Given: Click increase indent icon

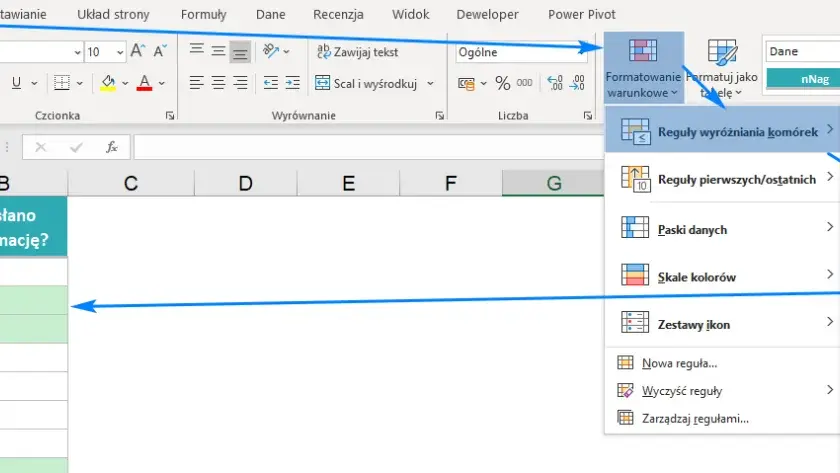Looking at the screenshot, I should tap(292, 83).
